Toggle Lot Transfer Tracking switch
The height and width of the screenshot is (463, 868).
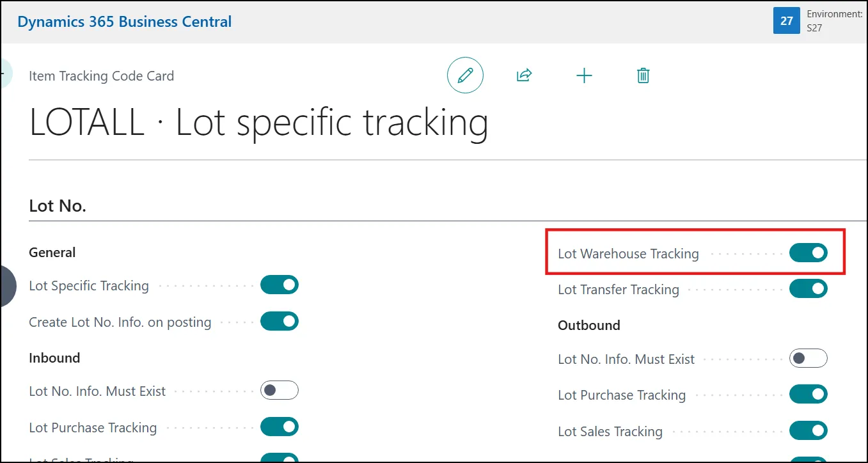pyautogui.click(x=809, y=288)
